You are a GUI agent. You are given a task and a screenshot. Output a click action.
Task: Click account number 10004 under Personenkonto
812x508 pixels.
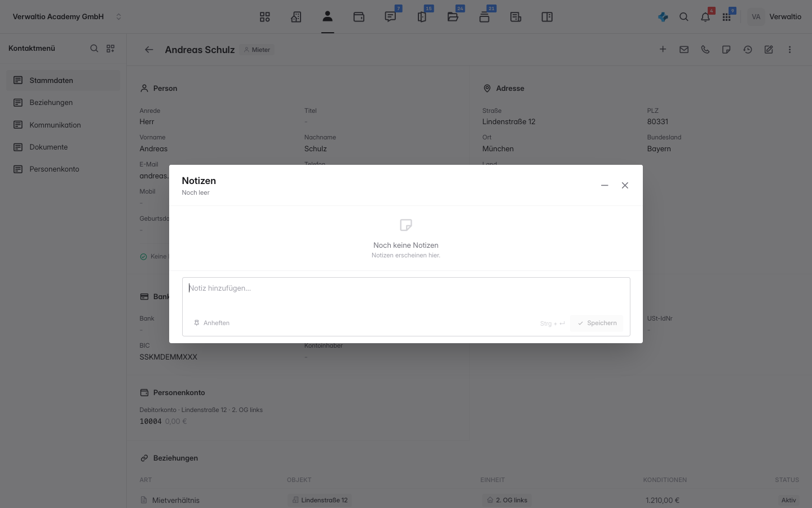point(151,421)
